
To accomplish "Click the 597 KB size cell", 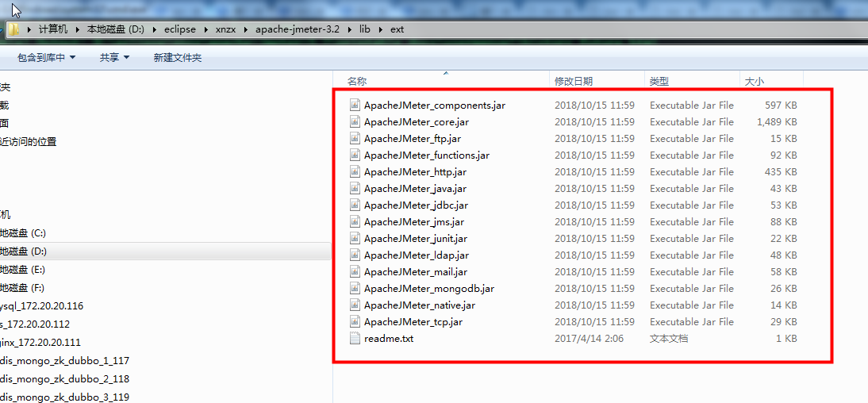I will [781, 106].
